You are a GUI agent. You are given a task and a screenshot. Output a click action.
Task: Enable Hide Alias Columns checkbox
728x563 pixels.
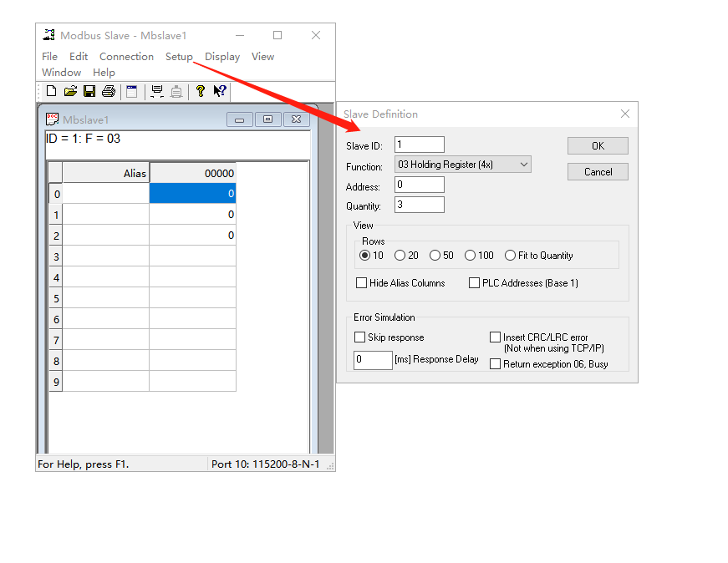pyautogui.click(x=361, y=283)
